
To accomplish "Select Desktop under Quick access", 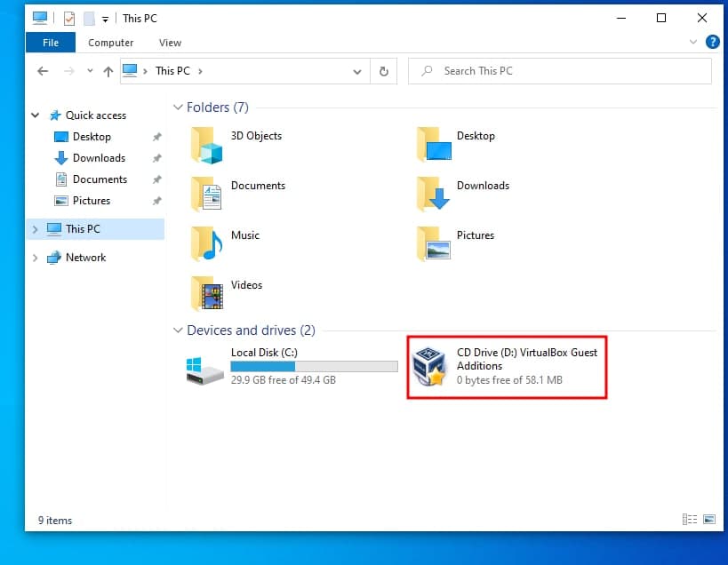I will [x=92, y=137].
